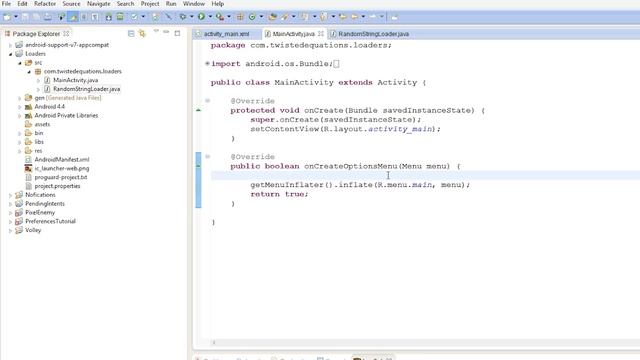Click the New file toolbar icon

pyautogui.click(x=7, y=17)
